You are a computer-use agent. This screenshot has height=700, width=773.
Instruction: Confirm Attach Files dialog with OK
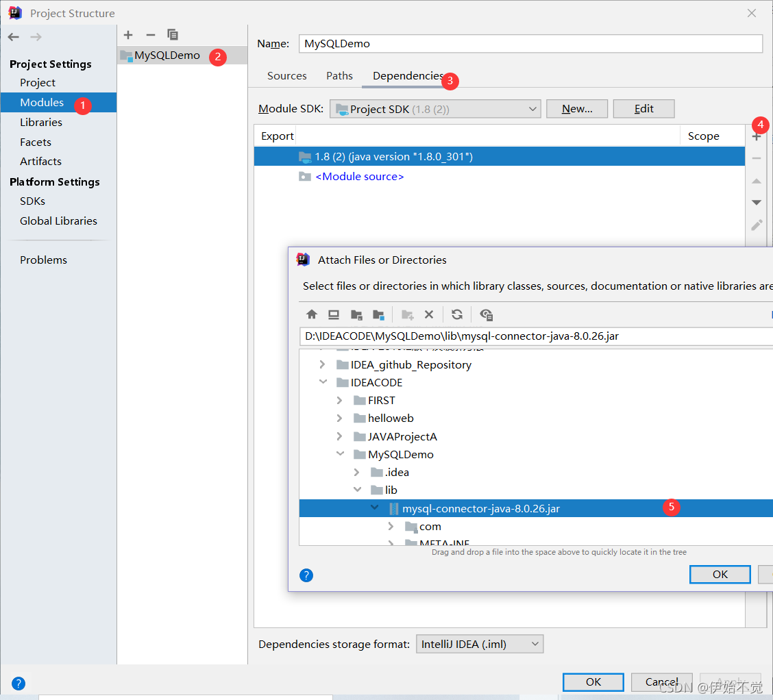720,575
